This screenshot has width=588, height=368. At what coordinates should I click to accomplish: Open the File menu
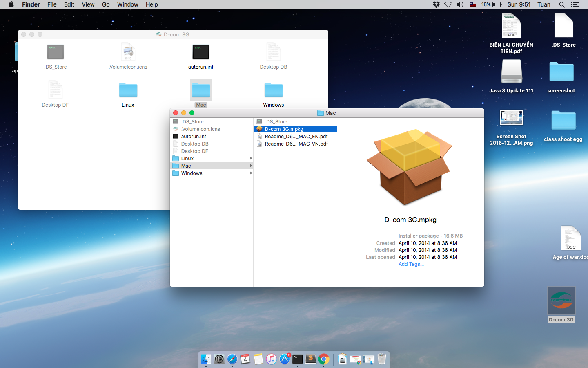tap(52, 4)
